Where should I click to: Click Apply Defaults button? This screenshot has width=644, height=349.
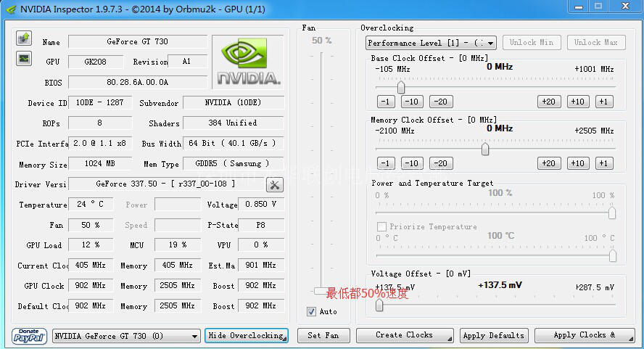(494, 335)
